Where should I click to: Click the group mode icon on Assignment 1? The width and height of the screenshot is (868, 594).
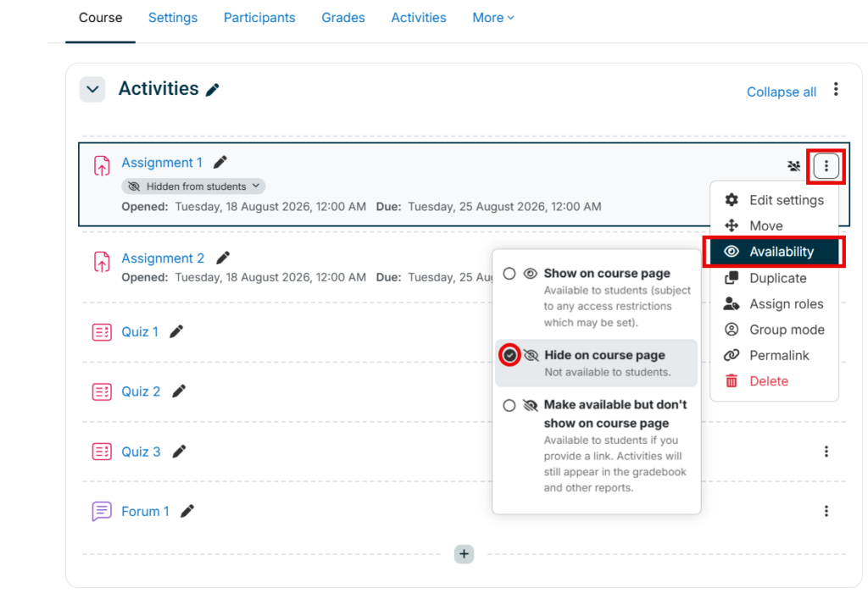click(793, 165)
